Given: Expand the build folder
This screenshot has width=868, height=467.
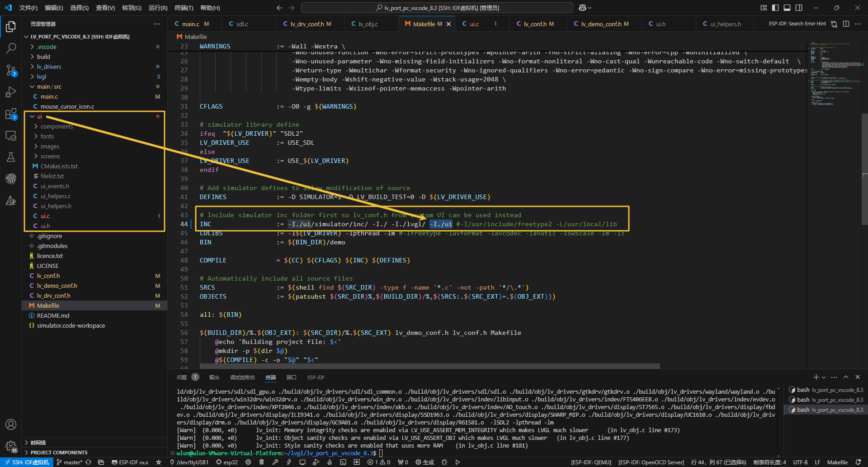Looking at the screenshot, I should tap(94, 57).
